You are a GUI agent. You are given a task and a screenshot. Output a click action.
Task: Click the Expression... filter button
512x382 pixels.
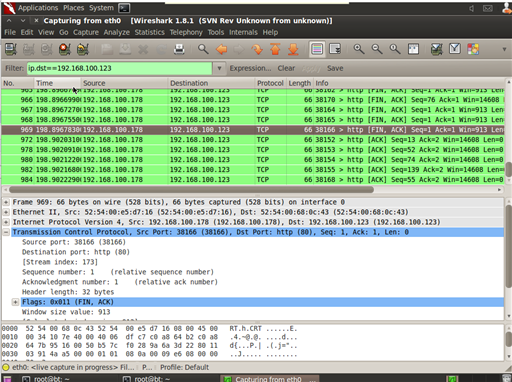click(x=250, y=68)
